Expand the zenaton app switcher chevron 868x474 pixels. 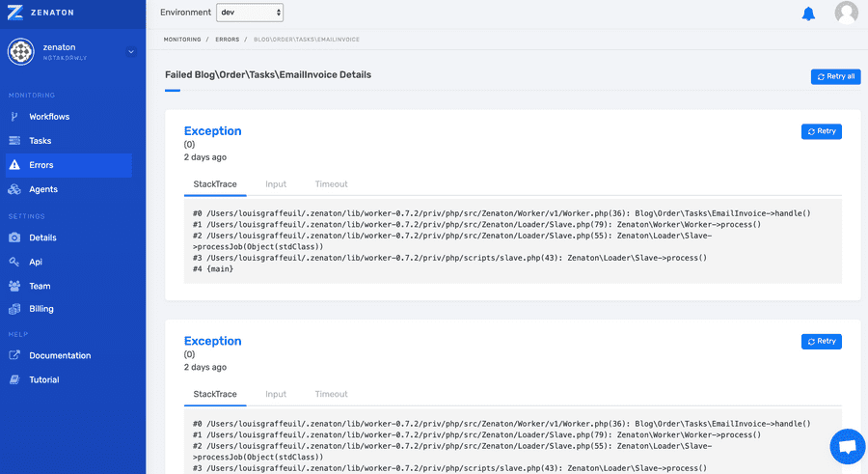pyautogui.click(x=131, y=51)
